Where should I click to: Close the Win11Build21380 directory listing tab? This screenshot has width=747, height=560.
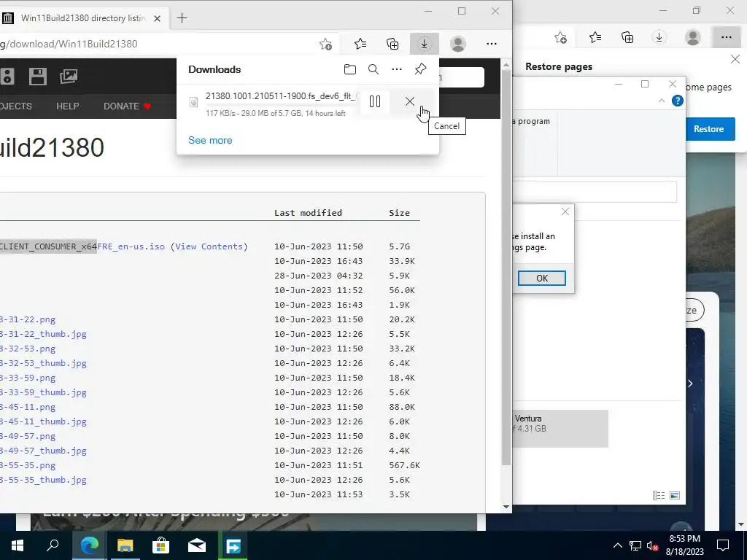point(158,18)
